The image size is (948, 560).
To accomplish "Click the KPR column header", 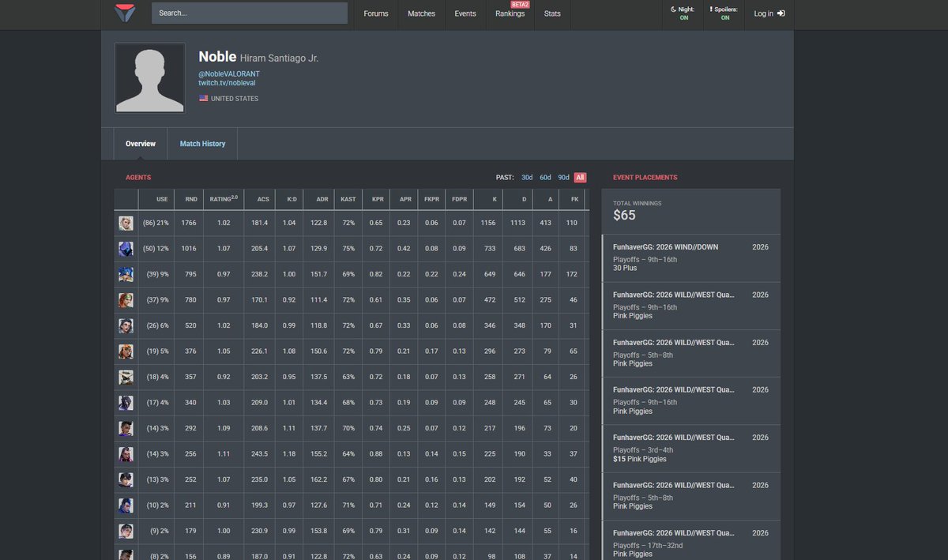I will click(376, 199).
